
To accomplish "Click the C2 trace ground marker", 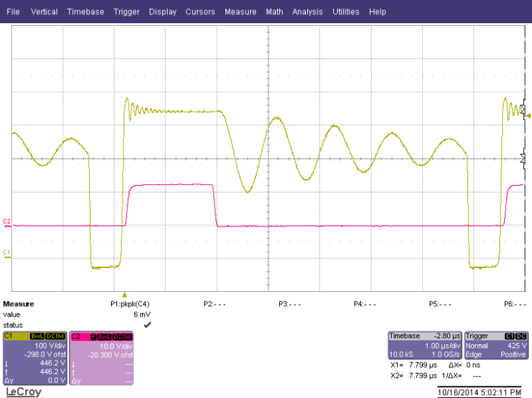I will tap(6, 222).
